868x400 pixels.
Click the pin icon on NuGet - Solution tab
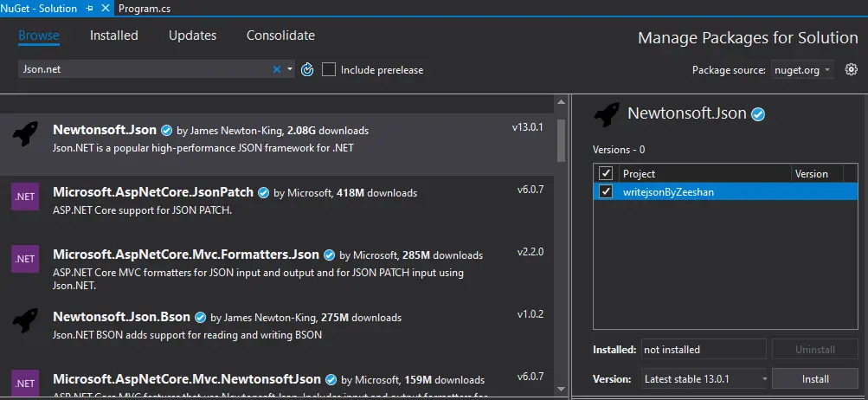click(90, 9)
